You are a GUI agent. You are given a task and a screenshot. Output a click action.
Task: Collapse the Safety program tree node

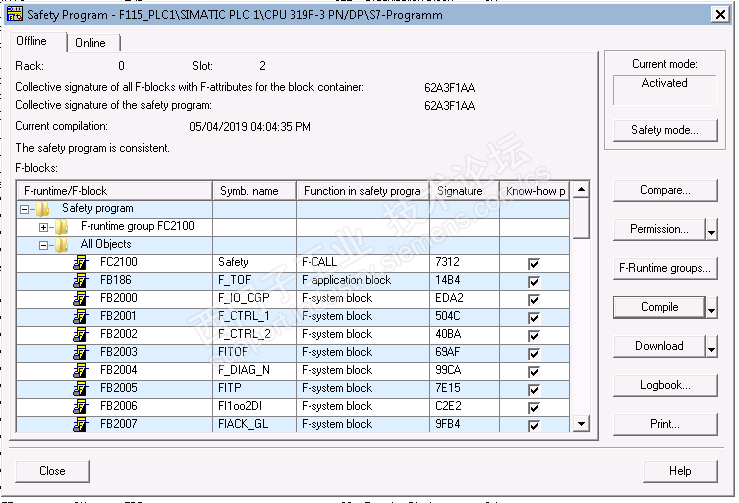tap(25, 209)
